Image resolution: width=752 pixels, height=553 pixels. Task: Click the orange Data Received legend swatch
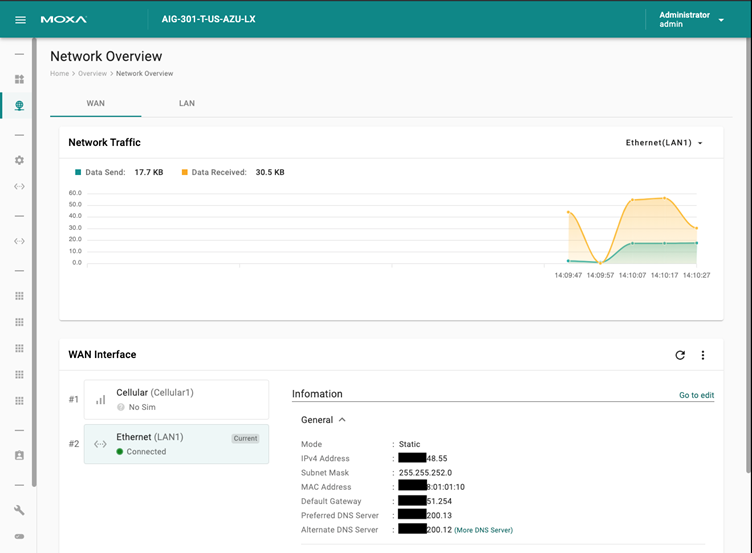click(x=185, y=172)
